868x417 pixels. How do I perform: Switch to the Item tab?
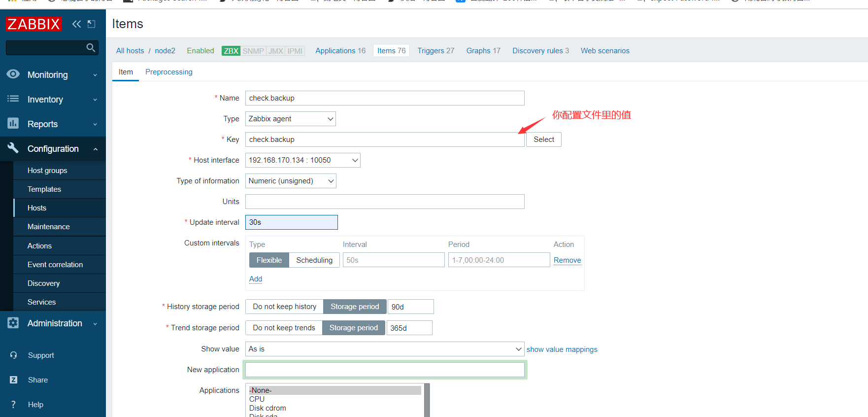tap(126, 72)
